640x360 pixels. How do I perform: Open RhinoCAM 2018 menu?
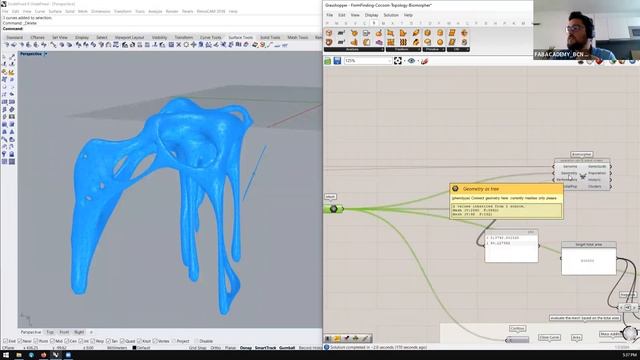pyautogui.click(x=211, y=11)
